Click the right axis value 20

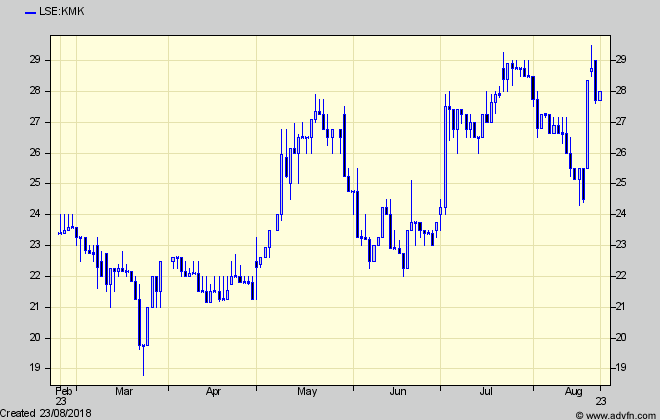pyautogui.click(x=620, y=338)
